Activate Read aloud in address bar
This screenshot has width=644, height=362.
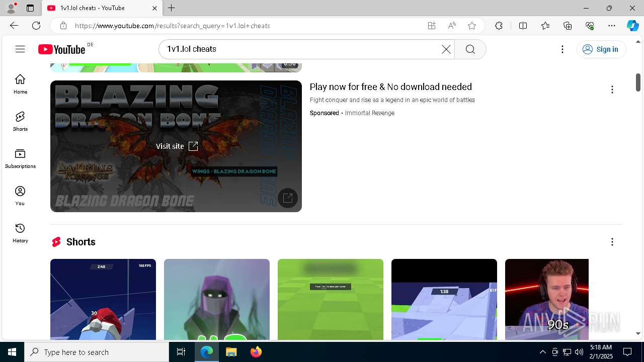[x=452, y=26]
